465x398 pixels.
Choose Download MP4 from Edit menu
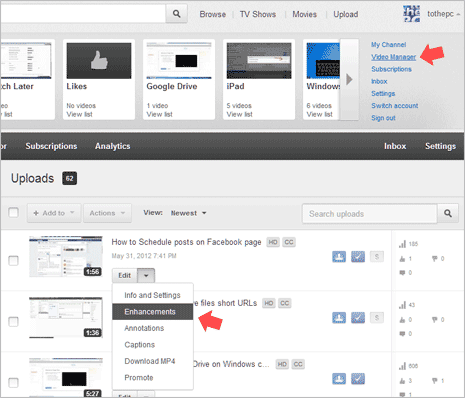[x=152, y=361]
